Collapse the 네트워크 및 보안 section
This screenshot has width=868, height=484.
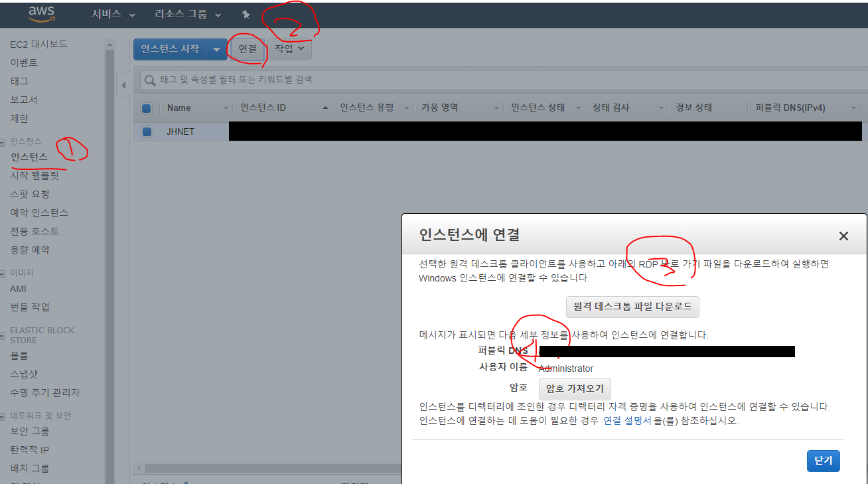[x=3, y=416]
